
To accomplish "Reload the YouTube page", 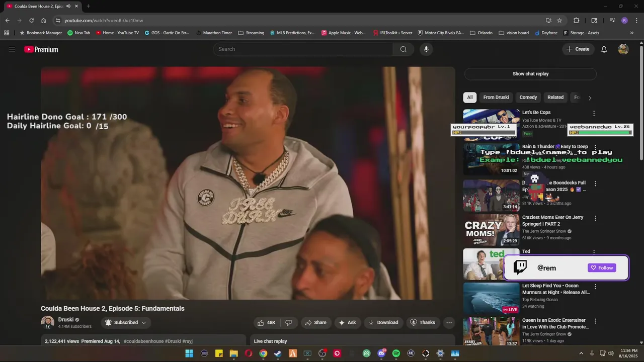I will pos(31,21).
